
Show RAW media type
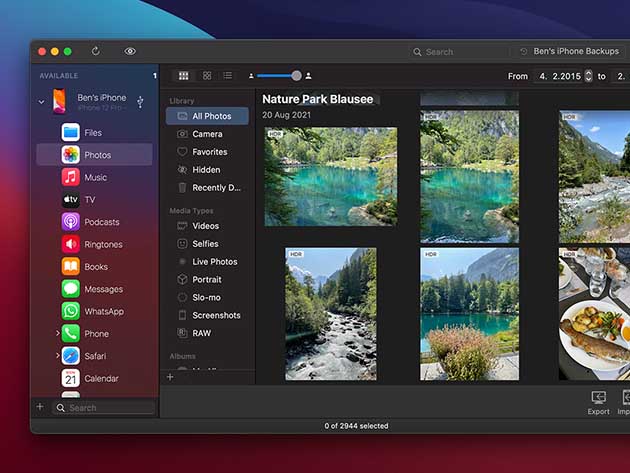[207, 333]
